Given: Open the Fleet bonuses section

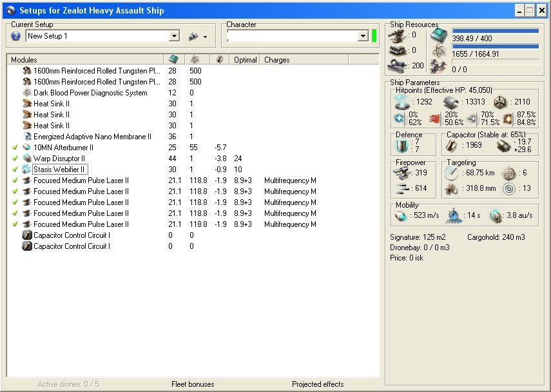Looking at the screenshot, I should coord(193,384).
